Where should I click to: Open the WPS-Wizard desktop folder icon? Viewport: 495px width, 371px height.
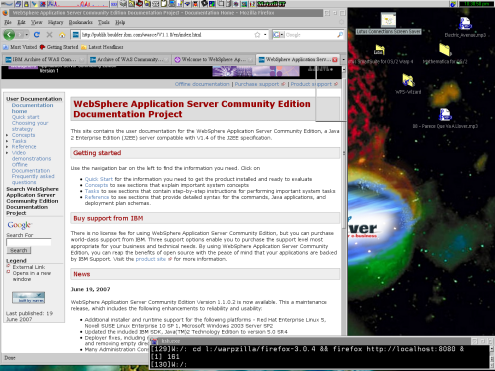point(408,80)
